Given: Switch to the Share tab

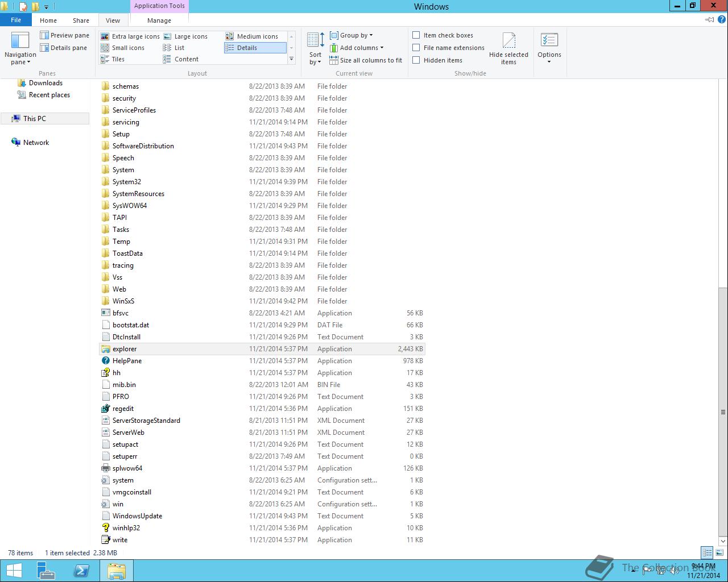Looking at the screenshot, I should 81,20.
